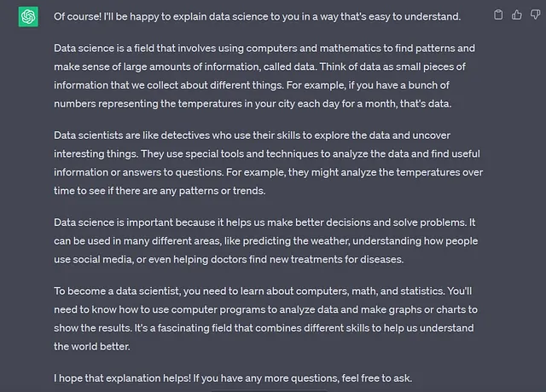Click the line starting "make sense of large amounts"

point(259,66)
